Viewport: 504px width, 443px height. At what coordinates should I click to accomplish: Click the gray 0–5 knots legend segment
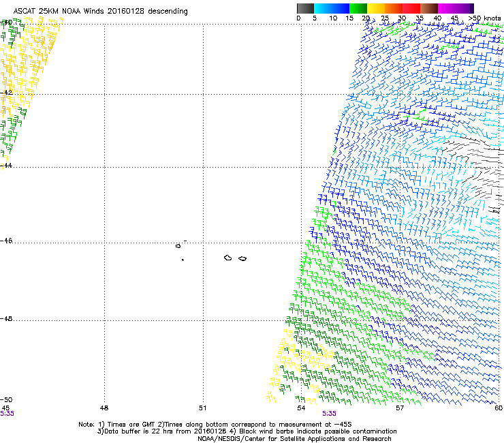coord(305,8)
